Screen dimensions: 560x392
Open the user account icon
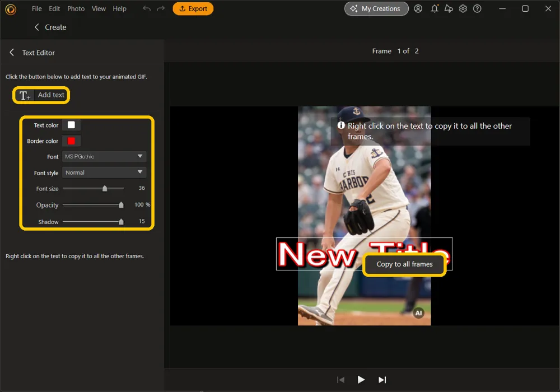point(418,8)
